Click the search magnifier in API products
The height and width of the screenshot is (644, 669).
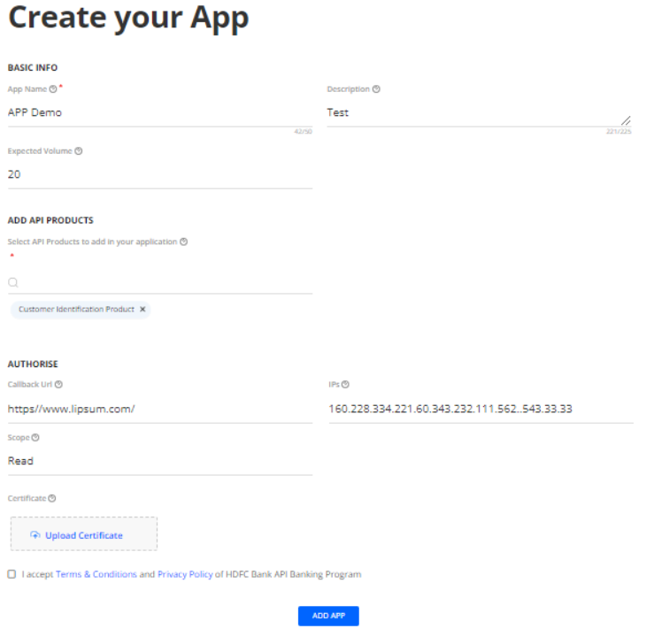[13, 283]
